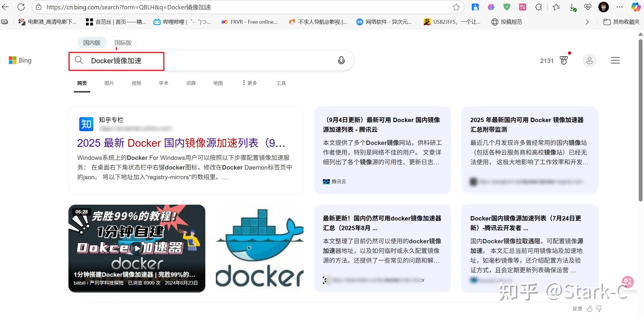Switch to the 视频 search tab
The height and width of the screenshot is (318, 644).
tap(136, 83)
